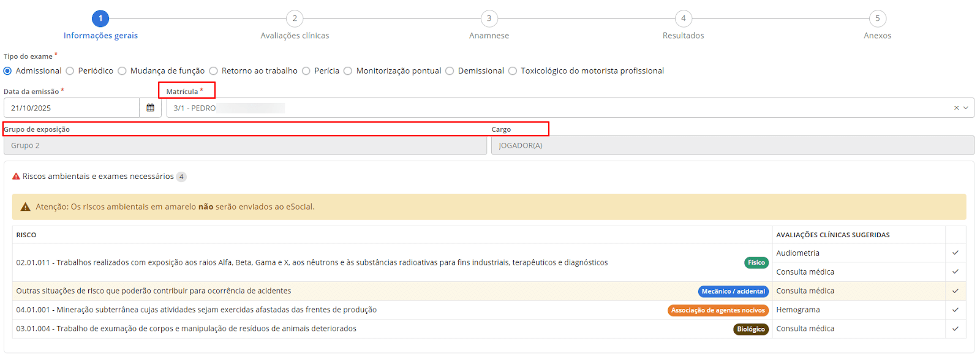Click the checkmark beside Hemograma
This screenshot has height=358, width=980.
click(955, 310)
